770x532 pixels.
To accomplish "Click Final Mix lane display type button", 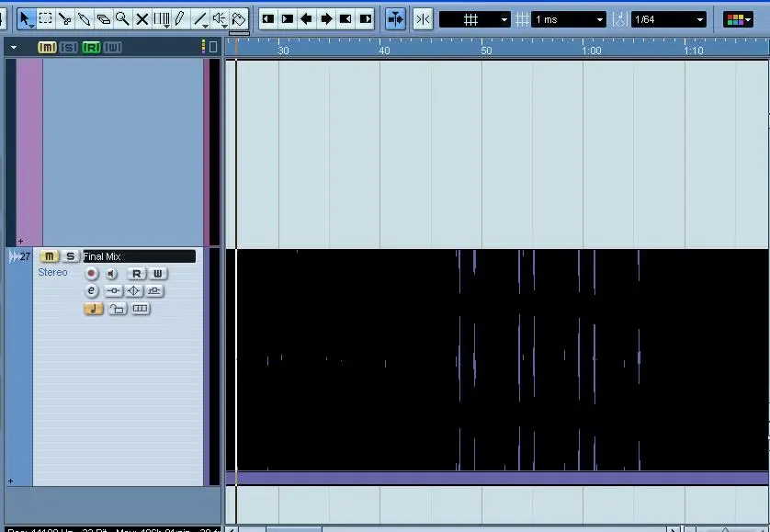I will point(140,309).
